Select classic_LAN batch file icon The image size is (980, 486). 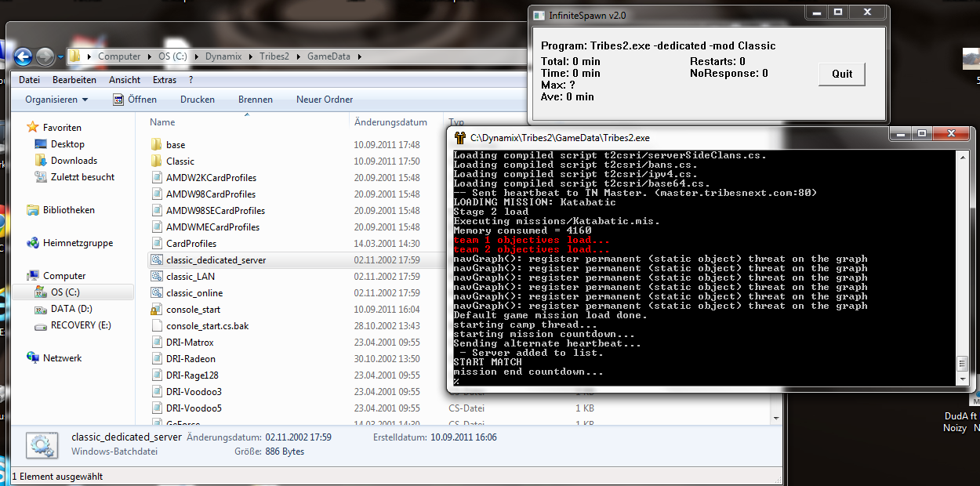[155, 276]
